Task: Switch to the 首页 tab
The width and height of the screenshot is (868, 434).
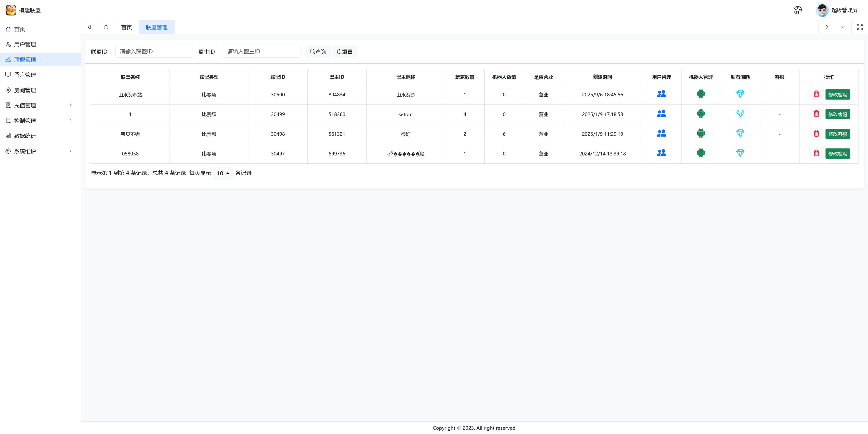Action: pos(126,27)
